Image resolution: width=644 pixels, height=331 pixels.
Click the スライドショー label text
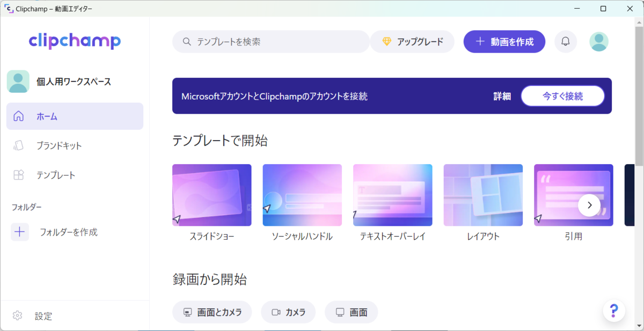[211, 236]
